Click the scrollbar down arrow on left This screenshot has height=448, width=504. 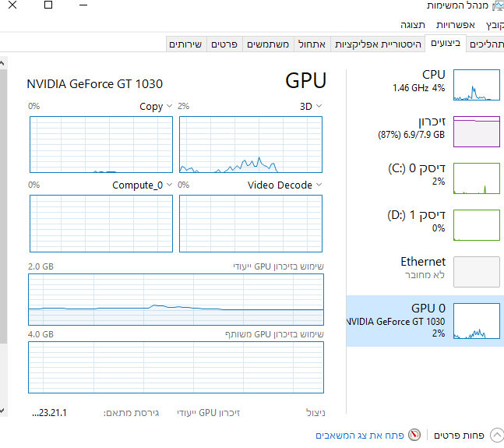[x=3, y=410]
